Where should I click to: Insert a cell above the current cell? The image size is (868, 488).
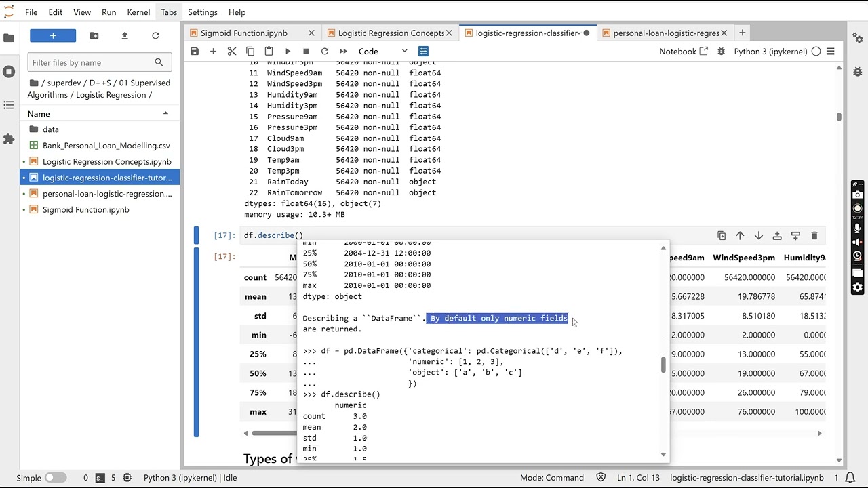[777, 235]
